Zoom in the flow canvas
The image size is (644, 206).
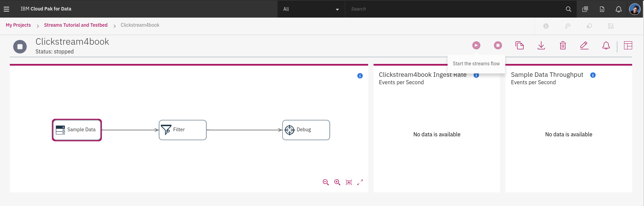click(337, 182)
